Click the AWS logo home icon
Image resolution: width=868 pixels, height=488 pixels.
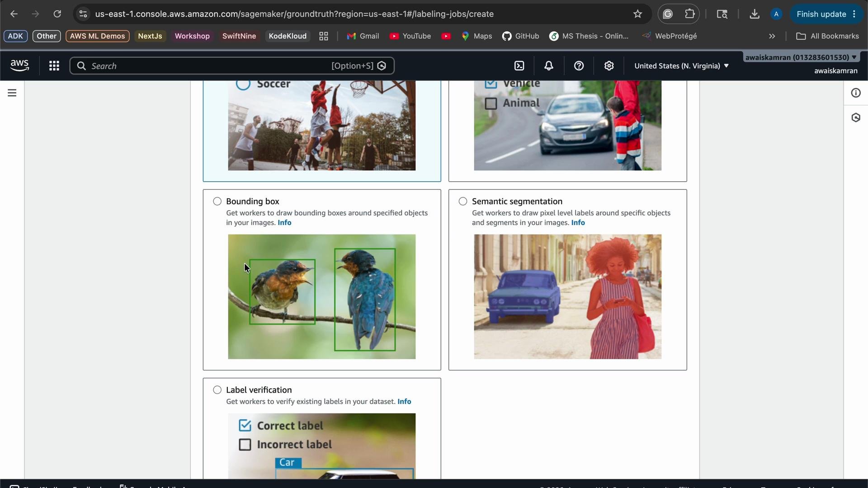[x=19, y=66]
